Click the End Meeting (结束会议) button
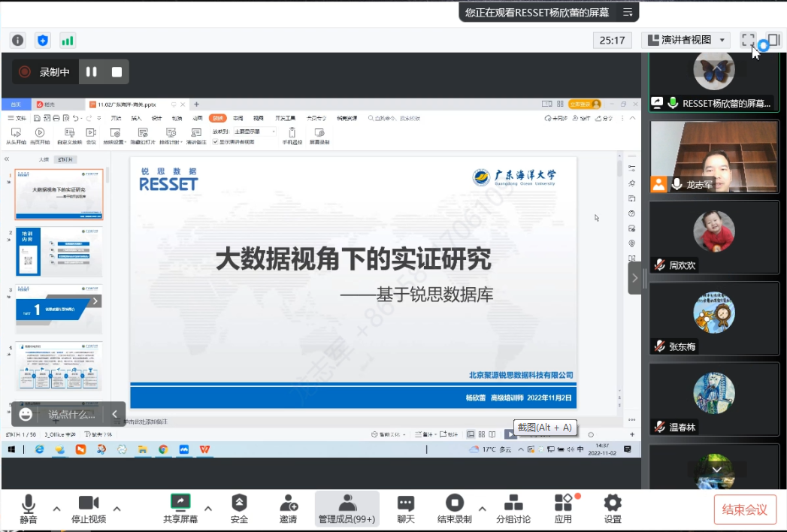 click(744, 509)
